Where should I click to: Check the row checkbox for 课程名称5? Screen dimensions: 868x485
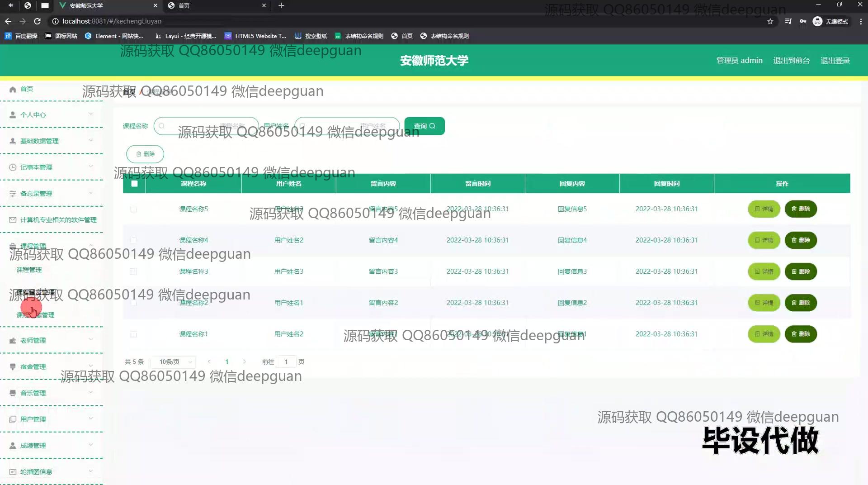133,209
